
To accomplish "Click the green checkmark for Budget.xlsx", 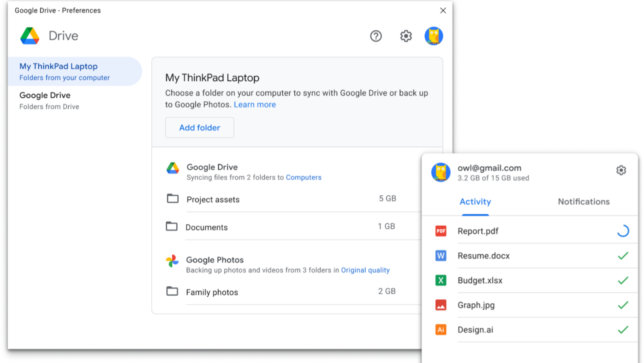I will [x=623, y=280].
